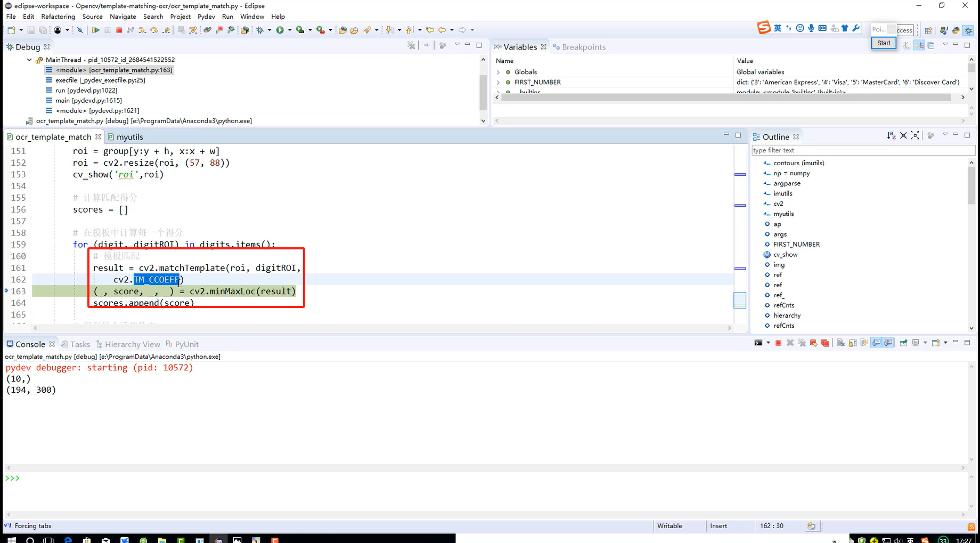
Task: Open the New file dropdown arrow
Action: (21, 30)
